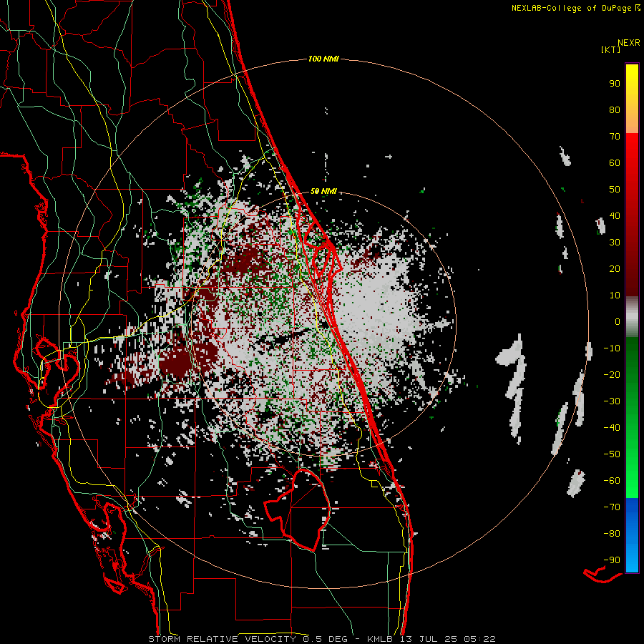Click the -90 knot legend value
Screen dimensions: 644x644
612,560
